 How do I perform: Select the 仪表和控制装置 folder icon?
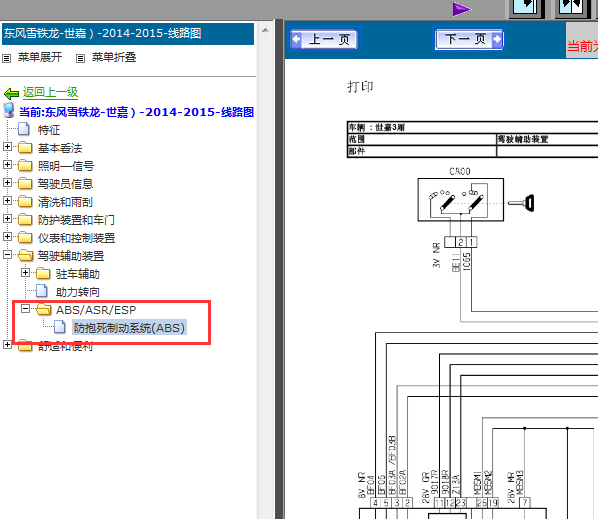25,238
